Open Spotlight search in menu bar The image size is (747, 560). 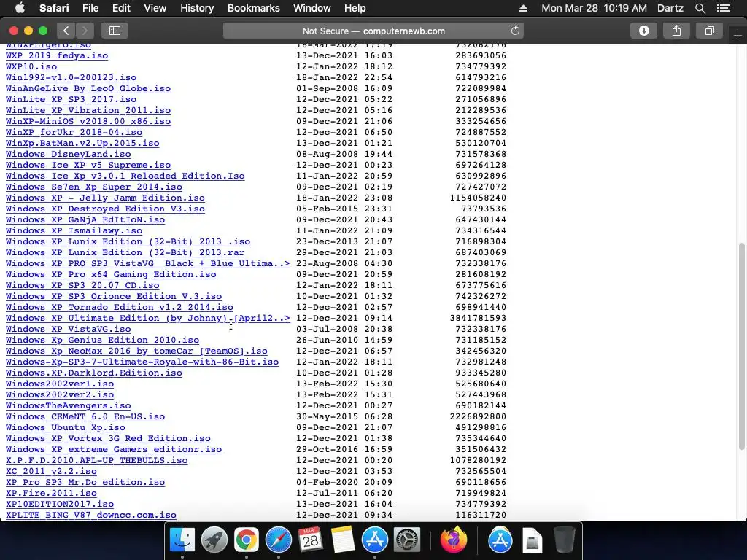[700, 8]
